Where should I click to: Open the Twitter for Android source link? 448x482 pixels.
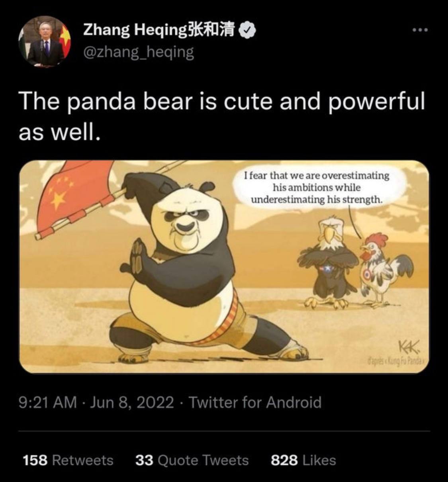coord(255,402)
